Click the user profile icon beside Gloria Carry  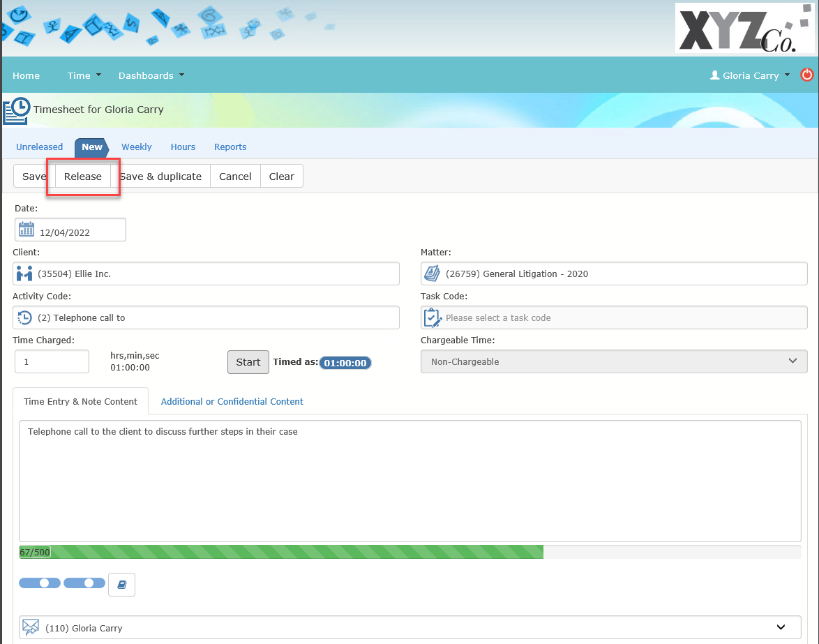(x=714, y=75)
